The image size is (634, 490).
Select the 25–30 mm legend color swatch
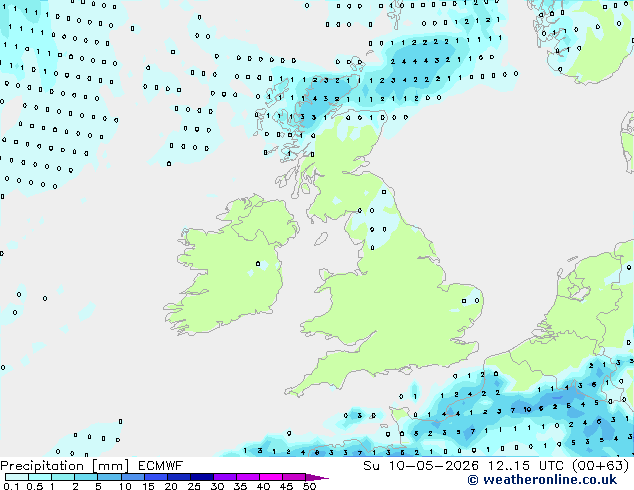point(201,477)
